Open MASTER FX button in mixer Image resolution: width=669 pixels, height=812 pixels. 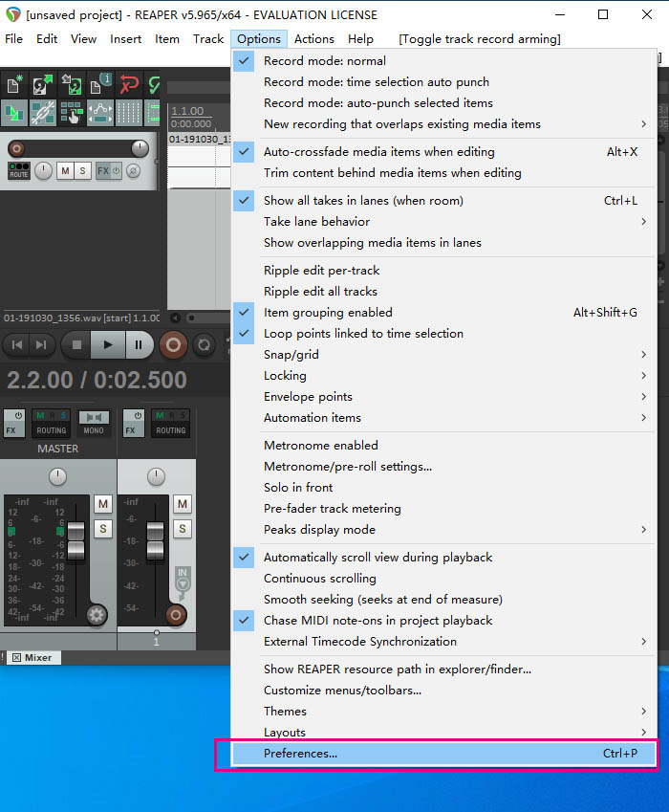pos(13,423)
